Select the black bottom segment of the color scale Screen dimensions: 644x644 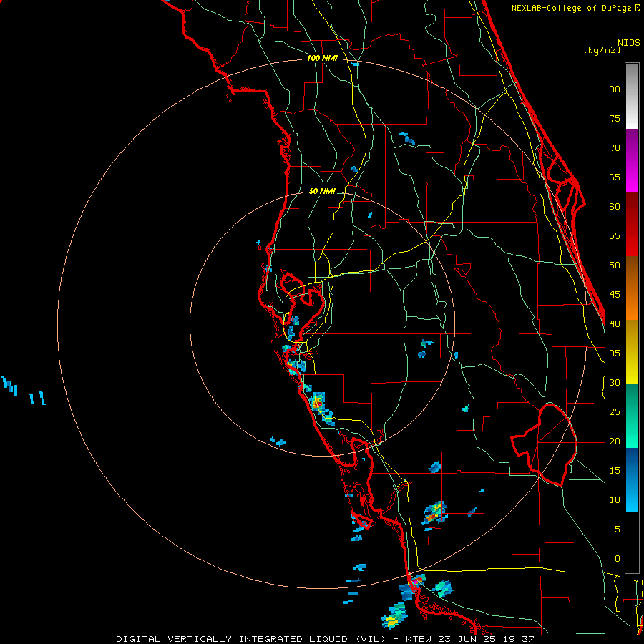(x=632, y=542)
